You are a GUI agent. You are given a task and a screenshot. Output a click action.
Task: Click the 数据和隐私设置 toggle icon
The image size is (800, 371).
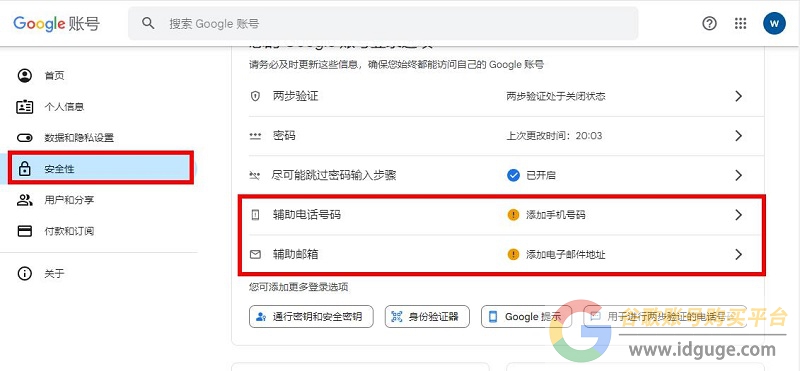(x=24, y=138)
